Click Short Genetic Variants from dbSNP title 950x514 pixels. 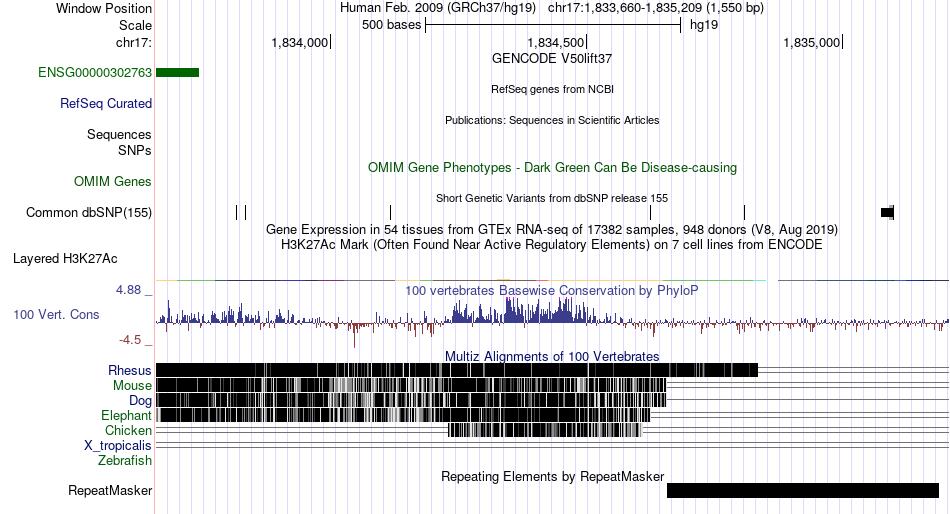(552, 198)
